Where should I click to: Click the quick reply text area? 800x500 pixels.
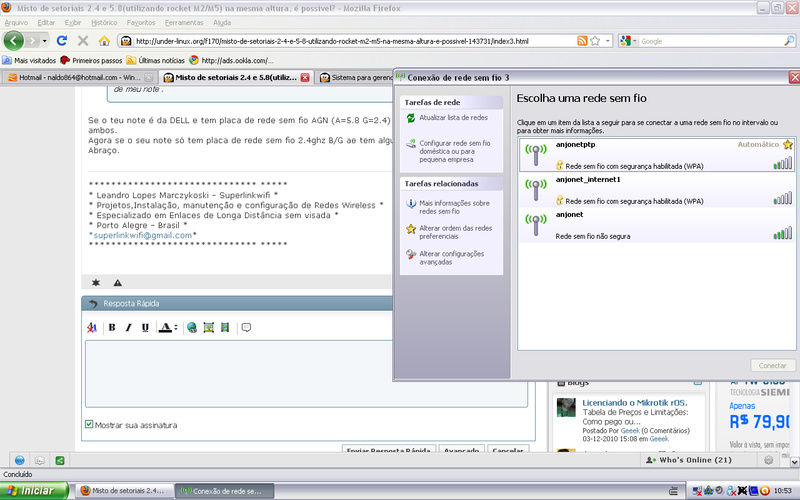pyautogui.click(x=306, y=373)
